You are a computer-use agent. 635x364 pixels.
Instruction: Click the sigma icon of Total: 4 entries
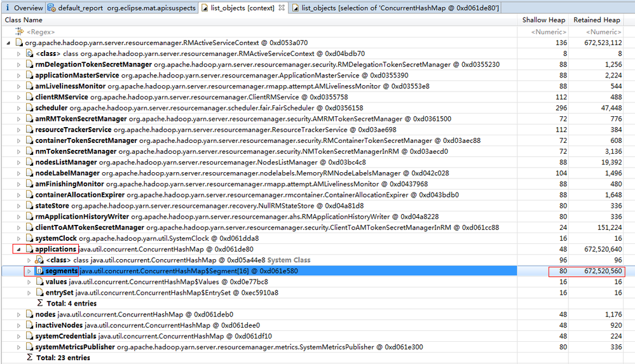coord(39,303)
